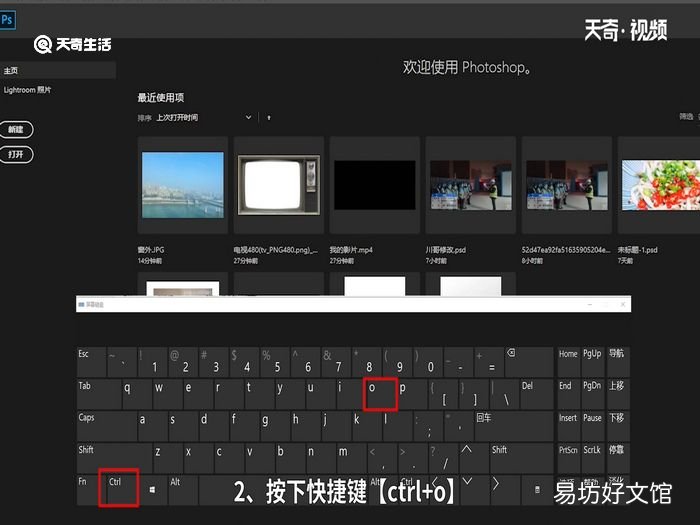Click the 打开 button
The image size is (700, 525).
click(x=16, y=154)
